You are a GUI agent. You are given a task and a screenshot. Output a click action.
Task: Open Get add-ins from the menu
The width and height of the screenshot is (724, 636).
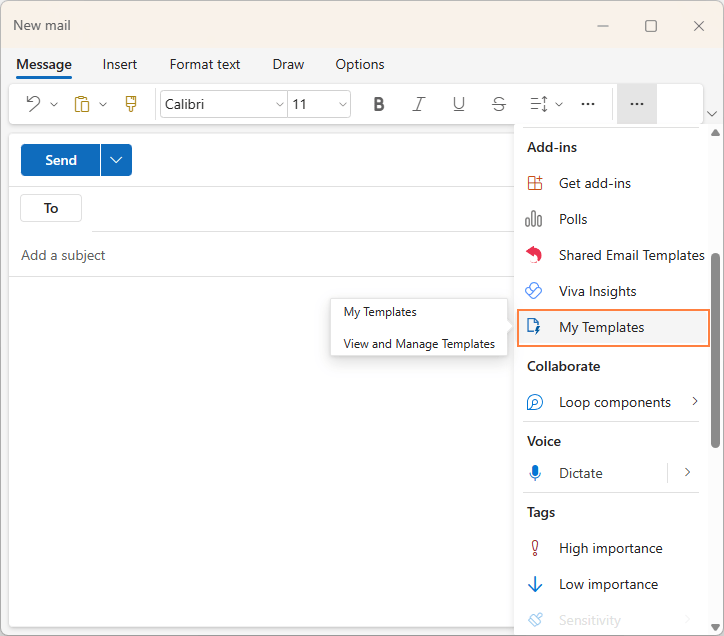[594, 183]
